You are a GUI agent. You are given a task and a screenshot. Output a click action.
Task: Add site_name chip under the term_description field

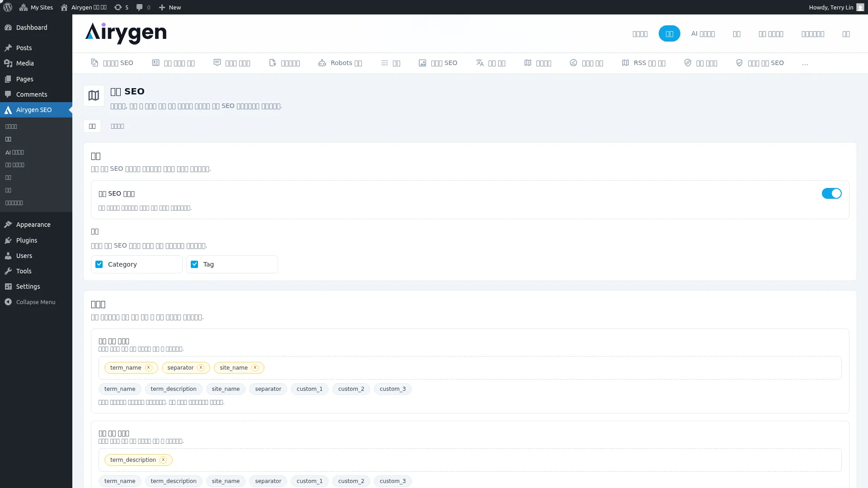click(x=226, y=481)
